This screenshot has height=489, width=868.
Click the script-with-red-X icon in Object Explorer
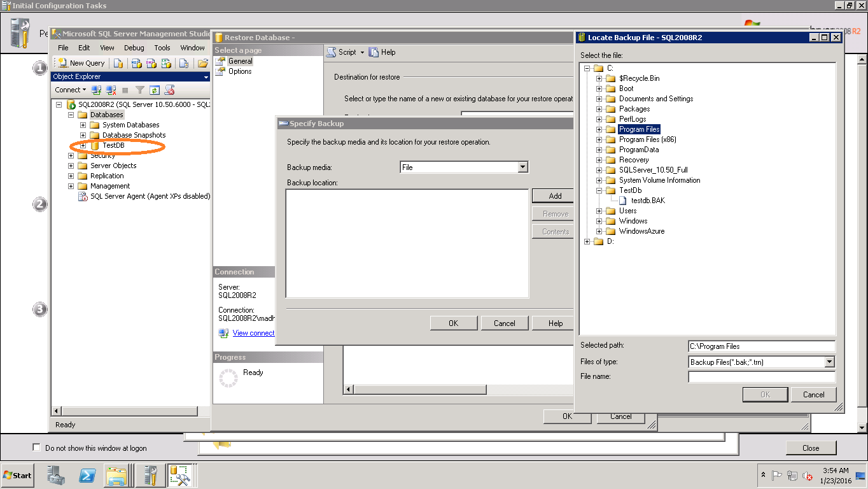pyautogui.click(x=169, y=90)
